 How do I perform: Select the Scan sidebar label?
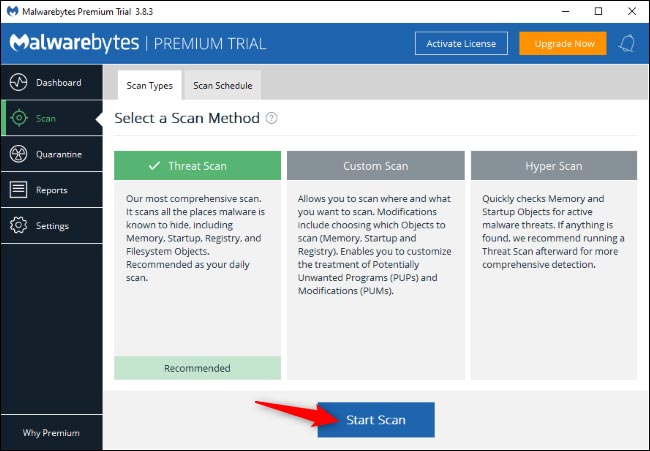coord(46,119)
